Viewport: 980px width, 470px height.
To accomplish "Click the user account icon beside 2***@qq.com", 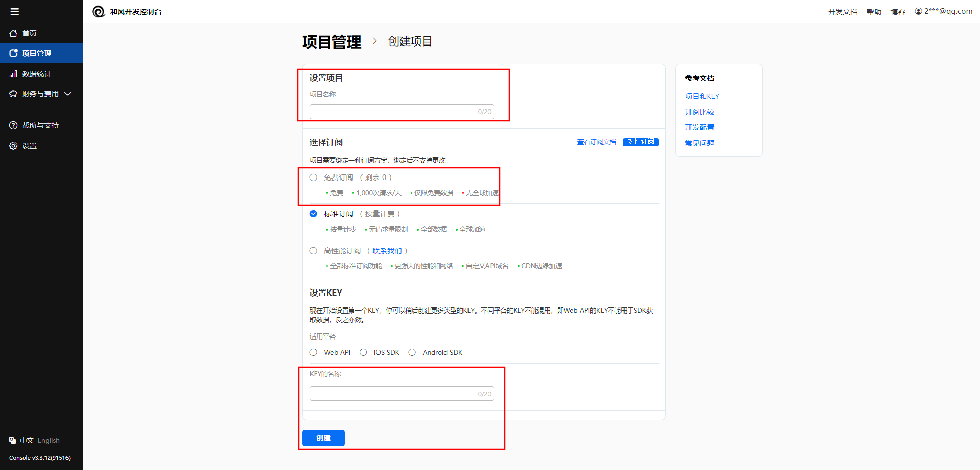I will pos(918,11).
